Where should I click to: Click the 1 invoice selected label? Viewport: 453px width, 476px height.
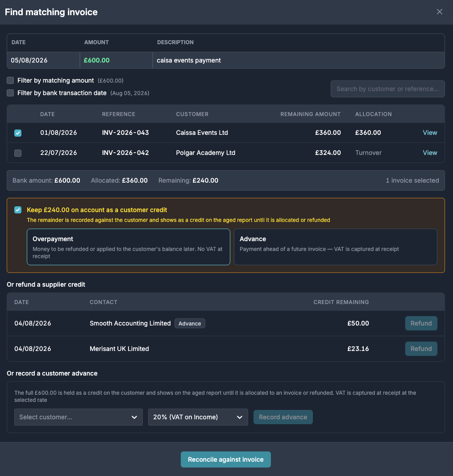tap(412, 180)
